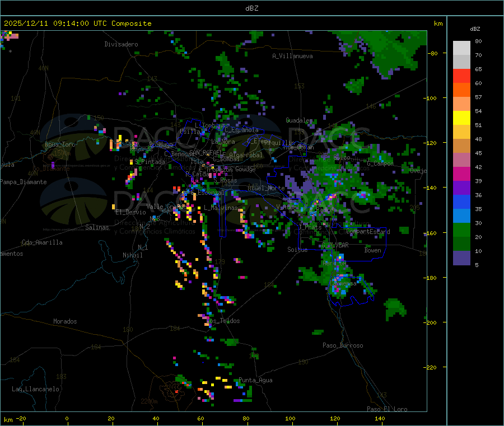Click the -160 km tick on right axis
The height and width of the screenshot is (426, 504).
[431, 233]
